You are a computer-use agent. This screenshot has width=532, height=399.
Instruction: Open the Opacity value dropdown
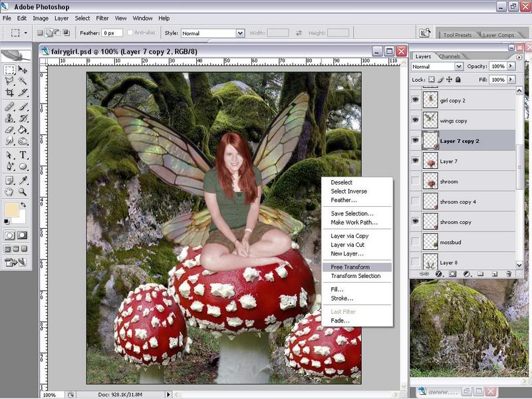pos(509,66)
